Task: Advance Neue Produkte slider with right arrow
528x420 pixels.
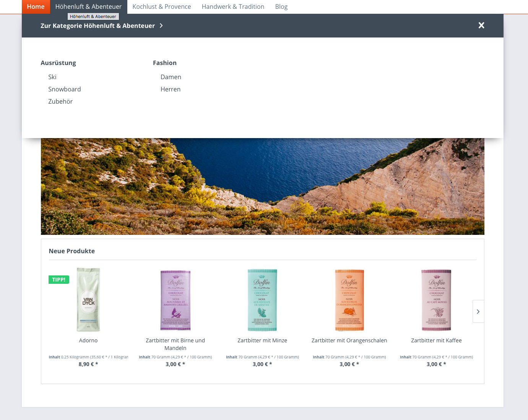Action: pyautogui.click(x=478, y=311)
